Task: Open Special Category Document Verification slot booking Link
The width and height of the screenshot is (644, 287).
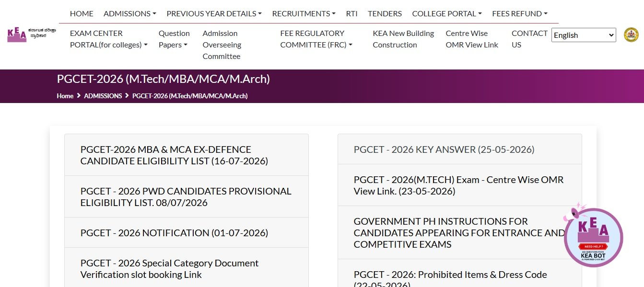Action: coord(187,268)
